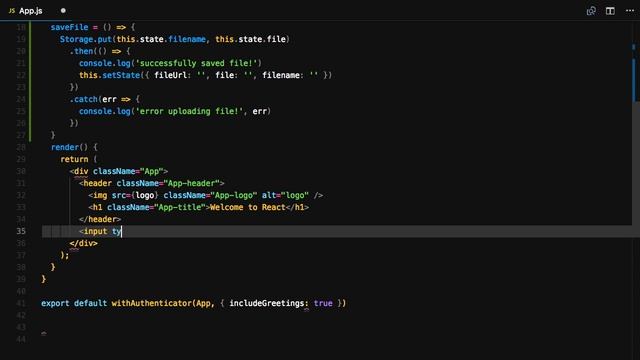
Task: Click Storage.put call on line 19
Action: 86,39
